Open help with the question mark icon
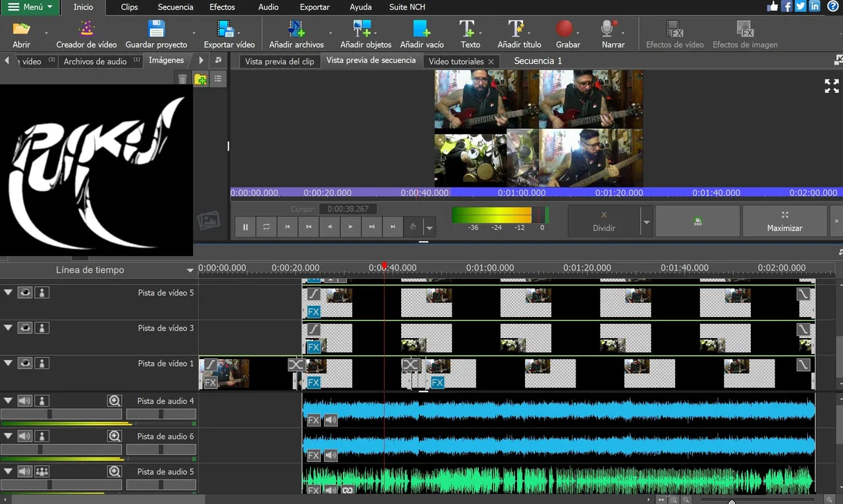The image size is (843, 504). click(x=833, y=6)
